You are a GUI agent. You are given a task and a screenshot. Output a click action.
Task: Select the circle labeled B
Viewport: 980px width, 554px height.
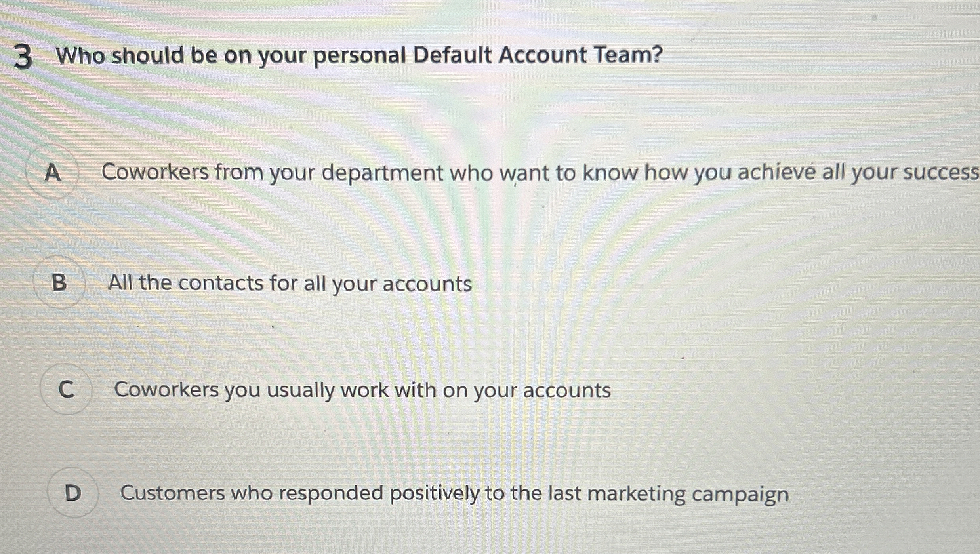pyautogui.click(x=59, y=282)
